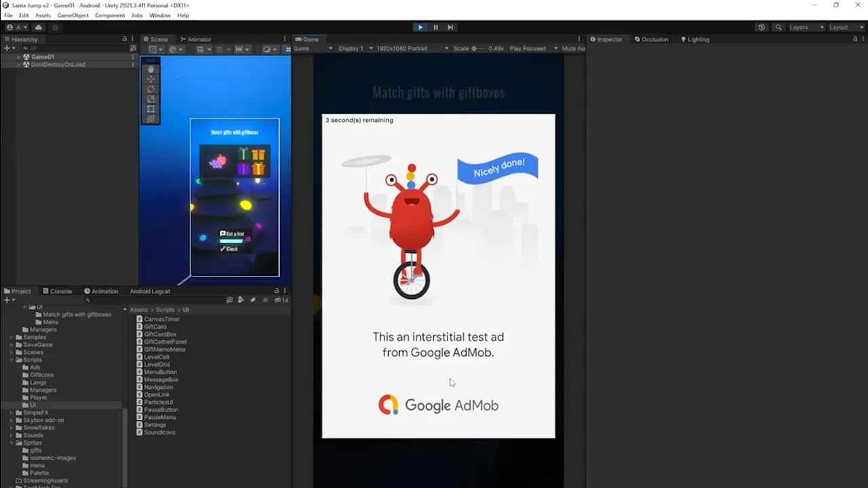Image resolution: width=868 pixels, height=488 pixels.
Task: Open the Hierarchy panel kebab menu
Action: 133,39
